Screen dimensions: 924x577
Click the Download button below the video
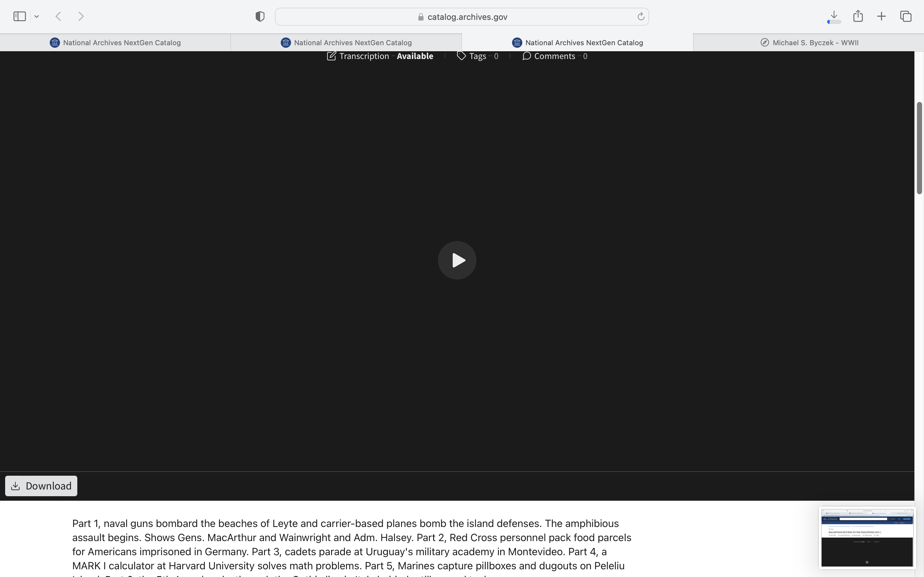tap(41, 486)
